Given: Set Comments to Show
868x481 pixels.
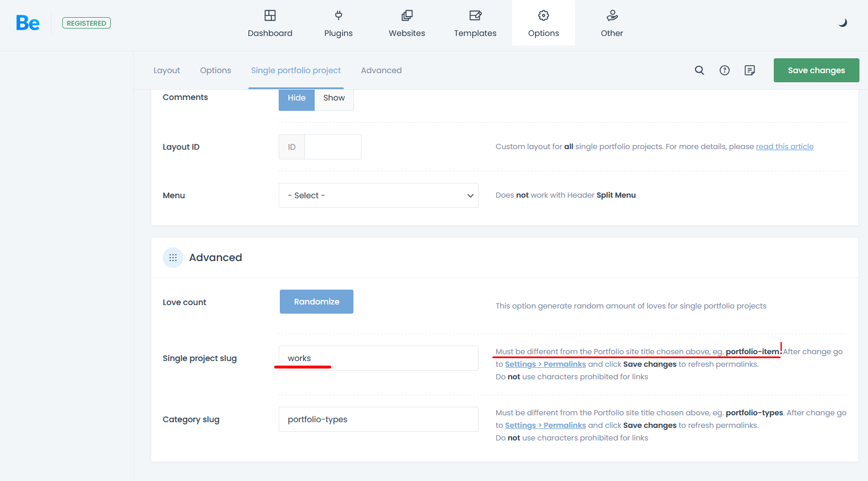Looking at the screenshot, I should click(x=334, y=98).
